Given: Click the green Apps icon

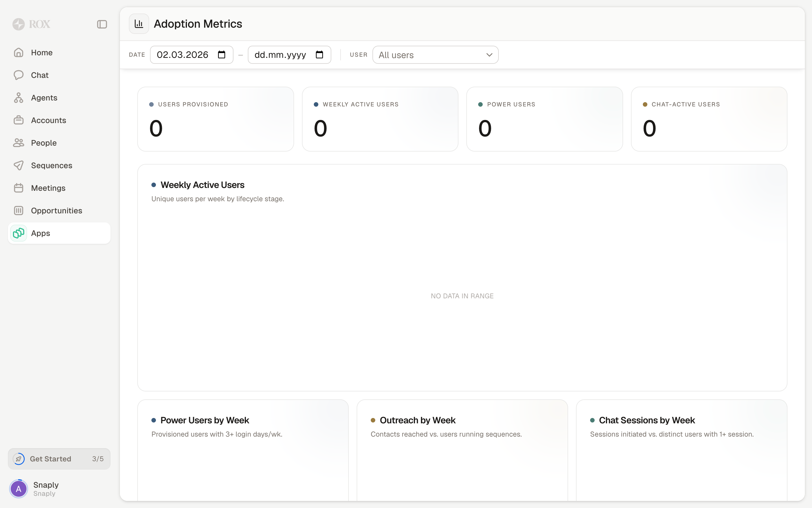Looking at the screenshot, I should coord(18,233).
